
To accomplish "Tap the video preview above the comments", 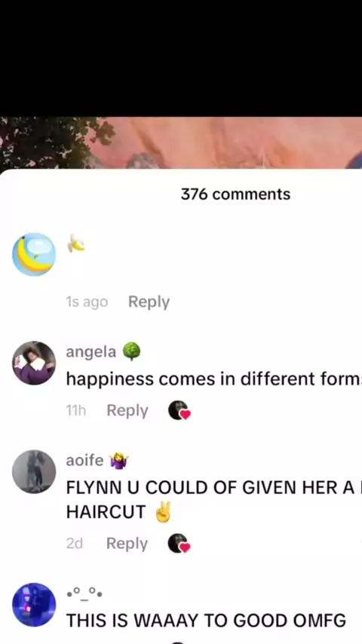I will coord(181,143).
